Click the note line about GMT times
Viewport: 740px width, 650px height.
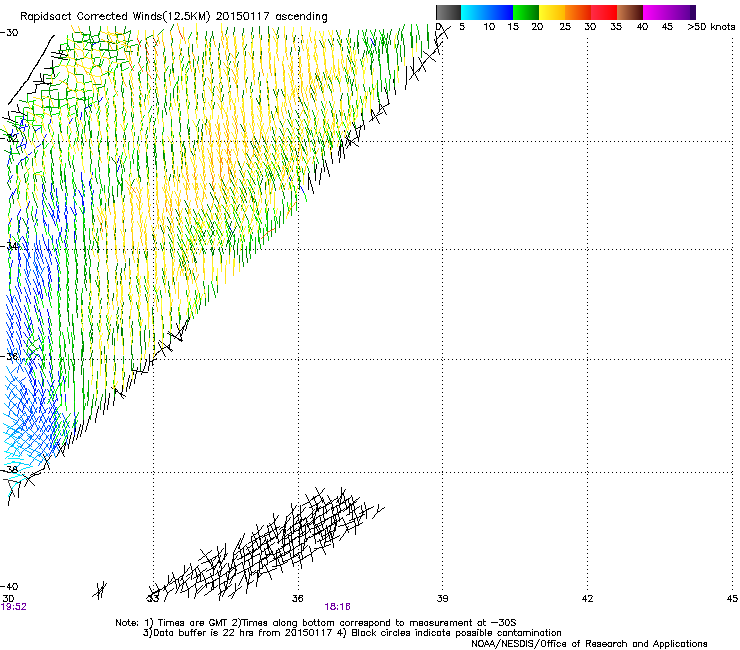coord(316,623)
